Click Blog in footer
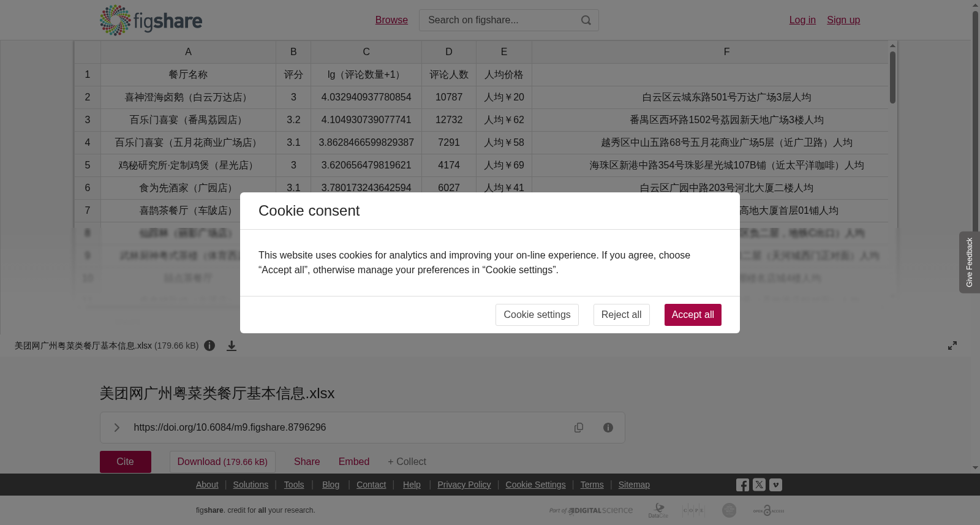 coord(331,485)
